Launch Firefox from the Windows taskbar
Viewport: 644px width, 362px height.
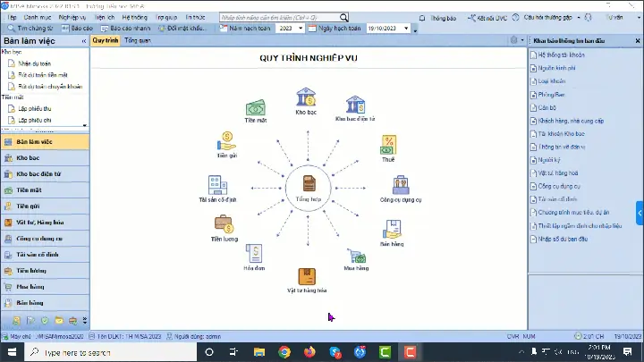[x=309, y=353]
